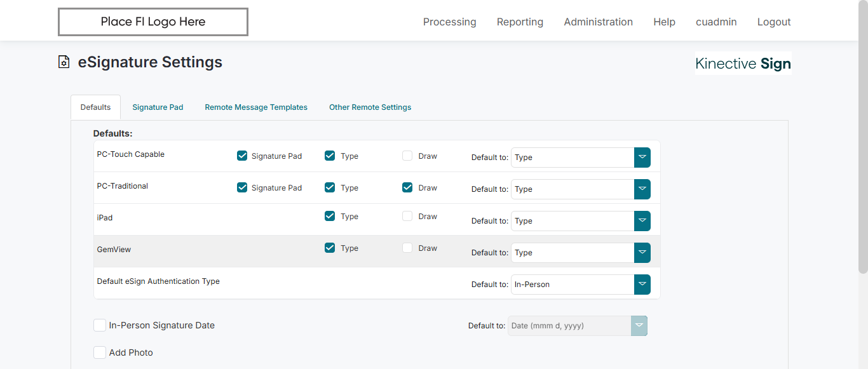The width and height of the screenshot is (868, 369).
Task: Open PC-Touch Capable Default to dropdown
Action: (x=642, y=158)
